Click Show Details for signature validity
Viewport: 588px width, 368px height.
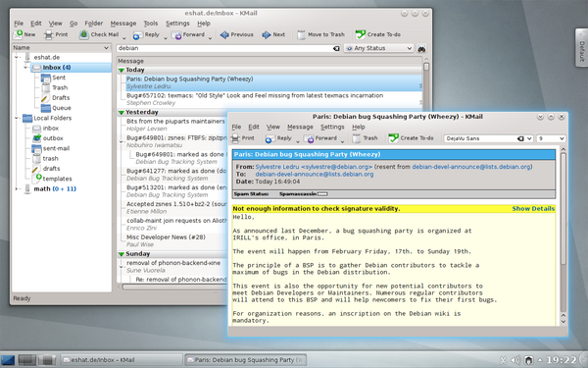point(533,208)
